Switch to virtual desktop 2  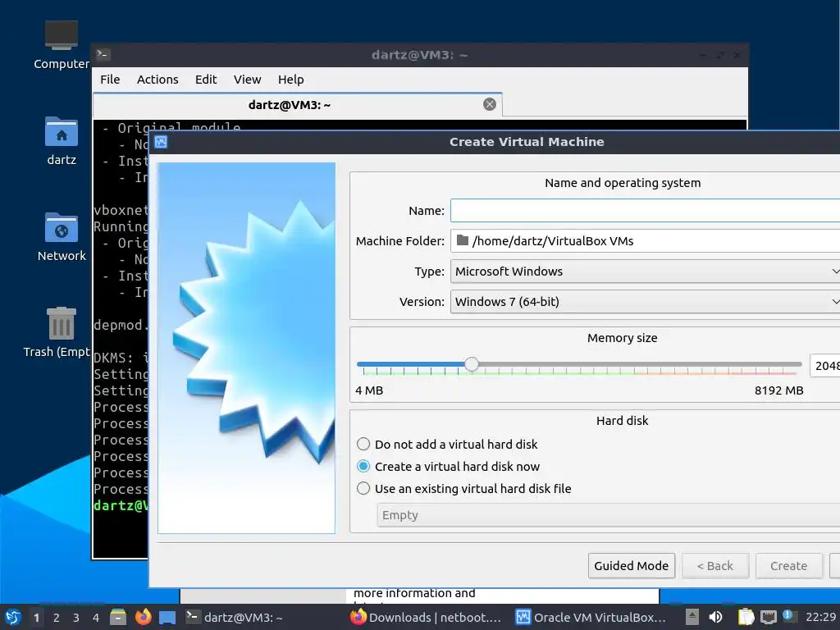pos(57,618)
